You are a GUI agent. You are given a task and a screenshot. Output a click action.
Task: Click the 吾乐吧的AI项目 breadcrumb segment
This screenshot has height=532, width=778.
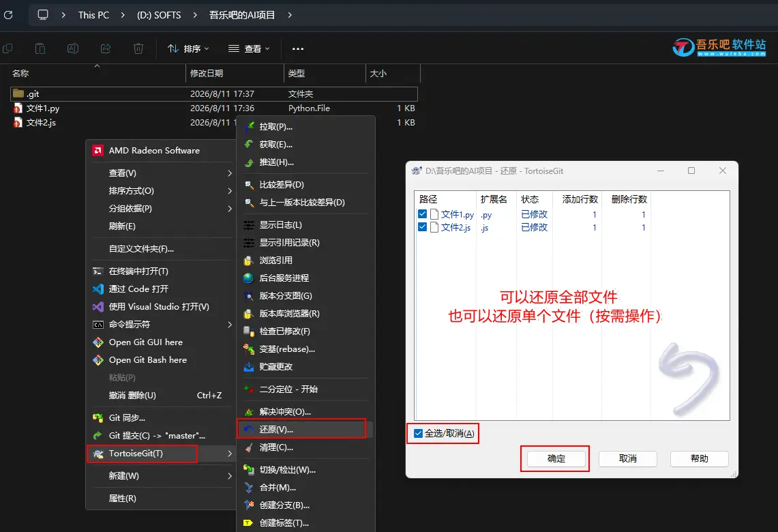click(241, 15)
